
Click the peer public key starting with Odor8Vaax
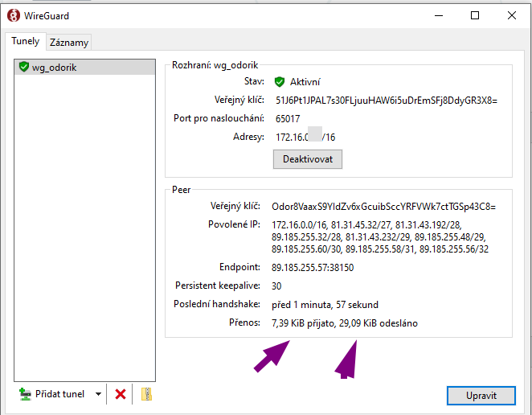pos(383,207)
